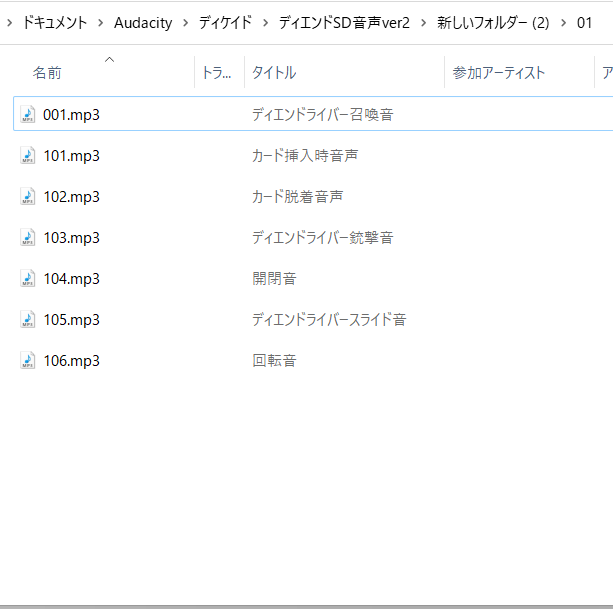Viewport: 613px width, 609px height.
Task: Select file name 105.mp3
Action: pyautogui.click(x=71, y=320)
